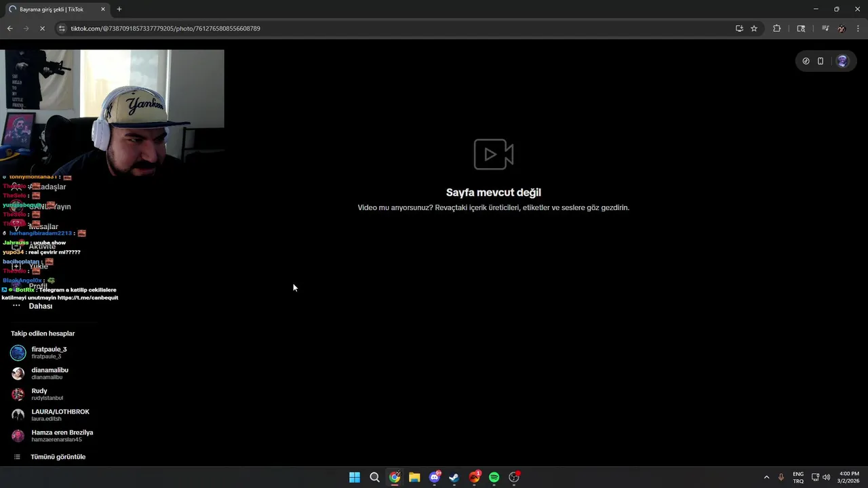Click firatpaule_3 profile avatar
The height and width of the screenshot is (488, 868).
tap(18, 352)
